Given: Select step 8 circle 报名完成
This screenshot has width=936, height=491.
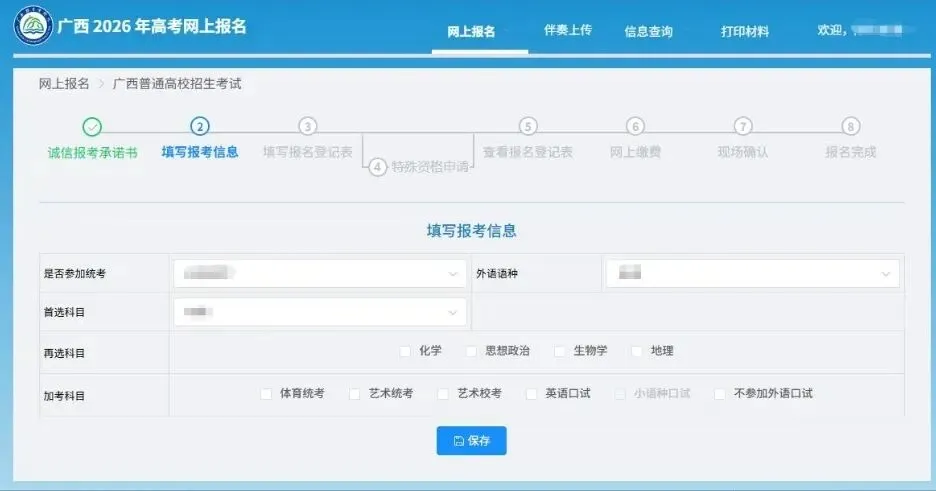Looking at the screenshot, I should (851, 126).
